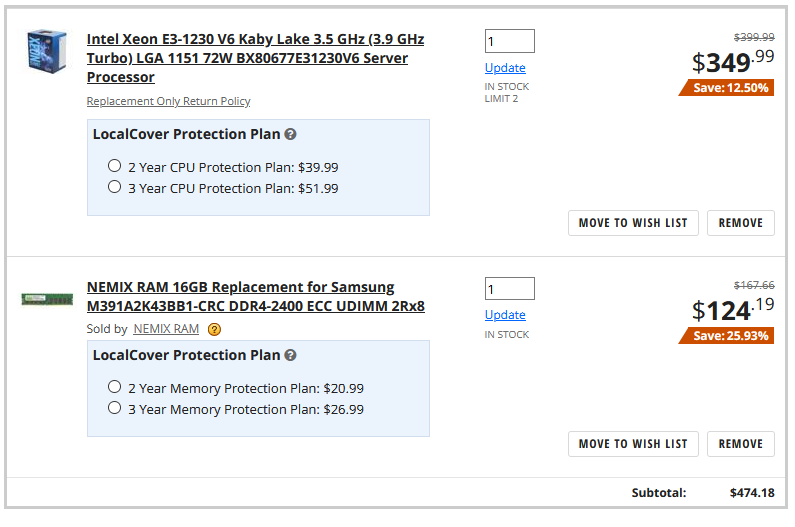The height and width of the screenshot is (527, 795).
Task: Open the NEMIX RAM 16GB product title link
Action: (x=256, y=297)
